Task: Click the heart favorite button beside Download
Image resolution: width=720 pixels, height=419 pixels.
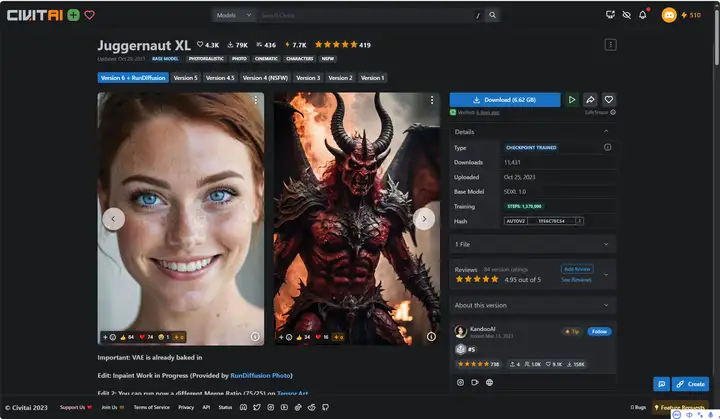Action: coord(609,100)
